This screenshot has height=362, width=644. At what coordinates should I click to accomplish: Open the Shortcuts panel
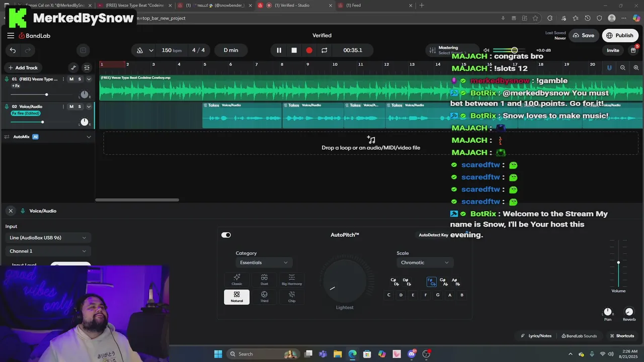pos(622,336)
